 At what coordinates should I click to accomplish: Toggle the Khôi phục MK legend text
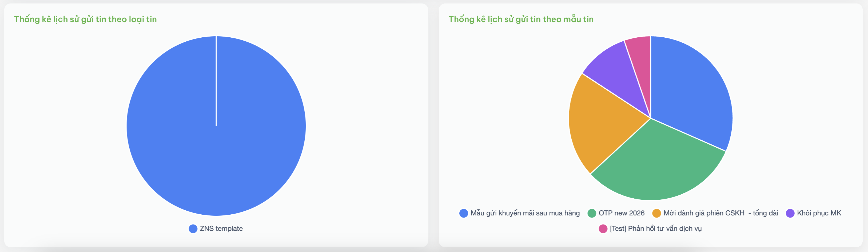coord(819,213)
